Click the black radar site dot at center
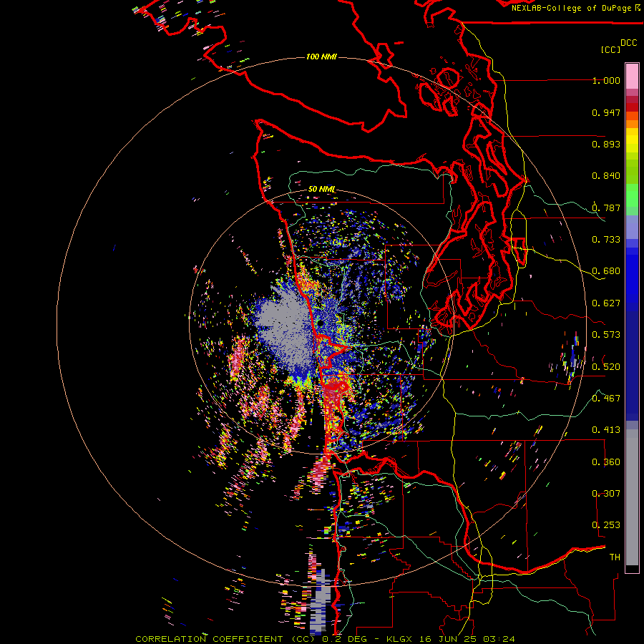 320,323
